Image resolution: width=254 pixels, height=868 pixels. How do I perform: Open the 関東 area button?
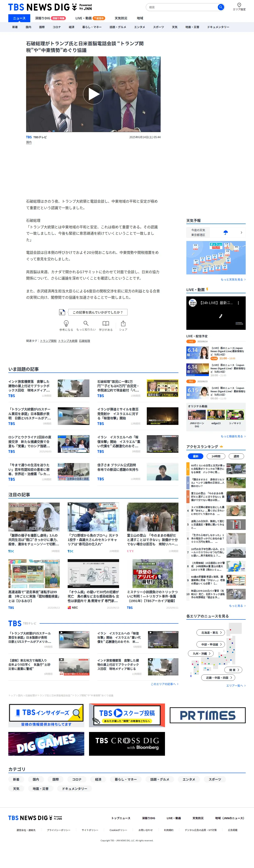pos(233,670)
